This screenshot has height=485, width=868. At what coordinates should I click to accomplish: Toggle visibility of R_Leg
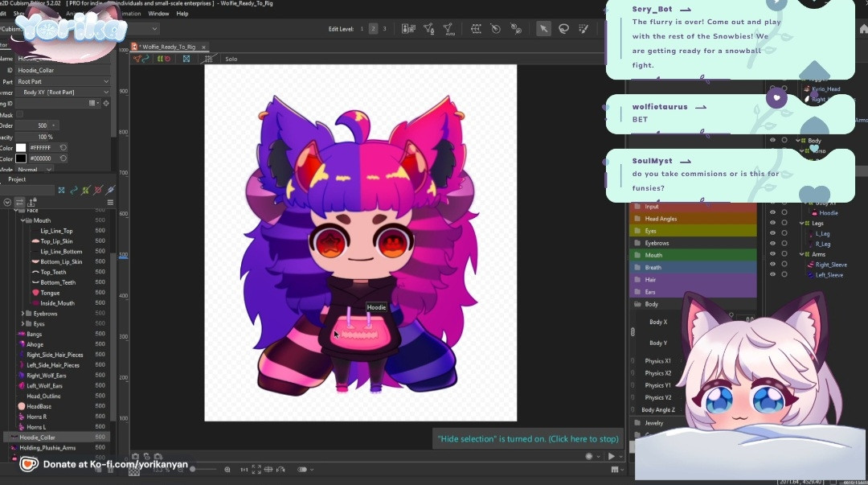pyautogui.click(x=773, y=244)
